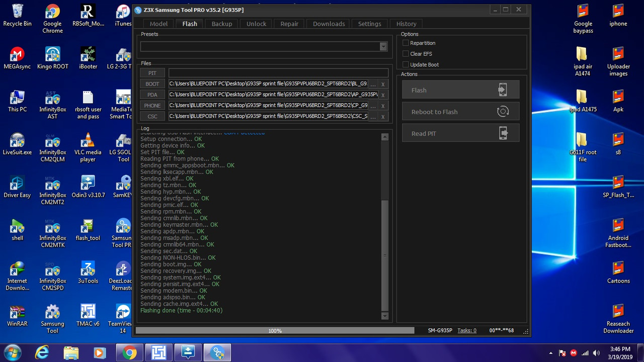The width and height of the screenshot is (644, 362).
Task: View the History tab
Action: (x=407, y=24)
